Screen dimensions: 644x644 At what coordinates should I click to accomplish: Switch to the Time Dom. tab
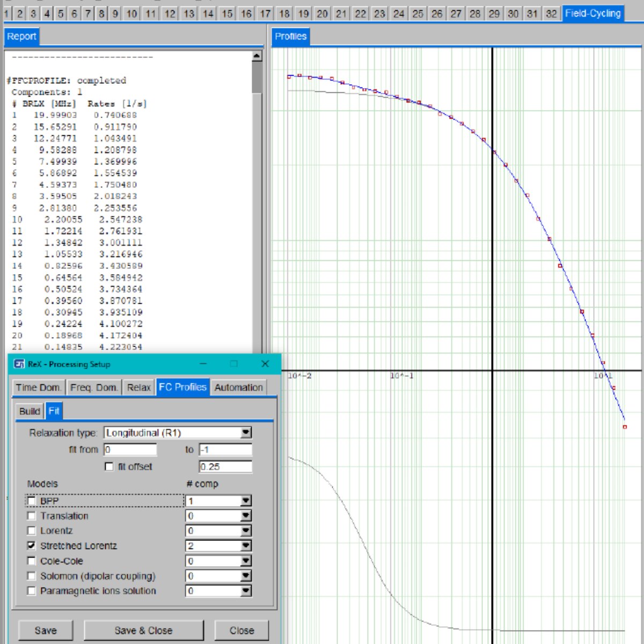38,387
